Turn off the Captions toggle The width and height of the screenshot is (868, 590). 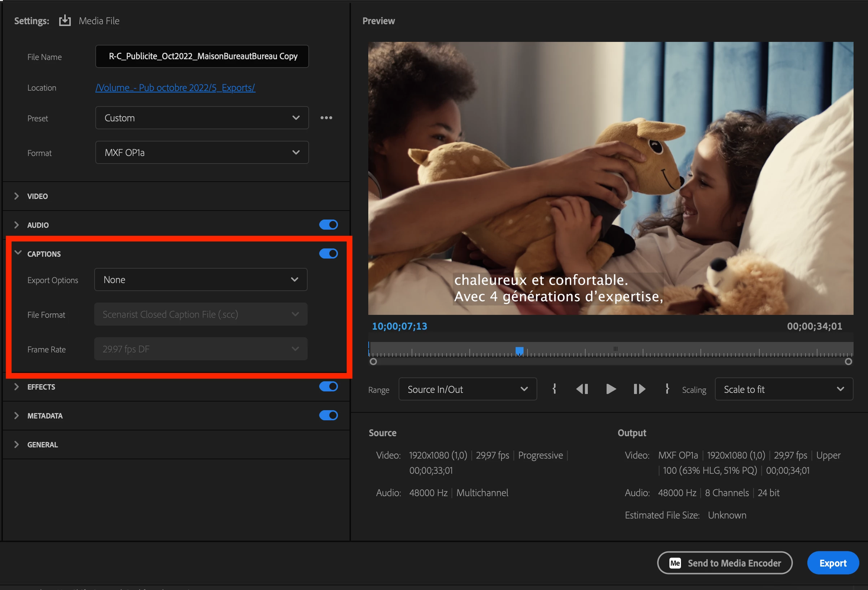pos(328,254)
